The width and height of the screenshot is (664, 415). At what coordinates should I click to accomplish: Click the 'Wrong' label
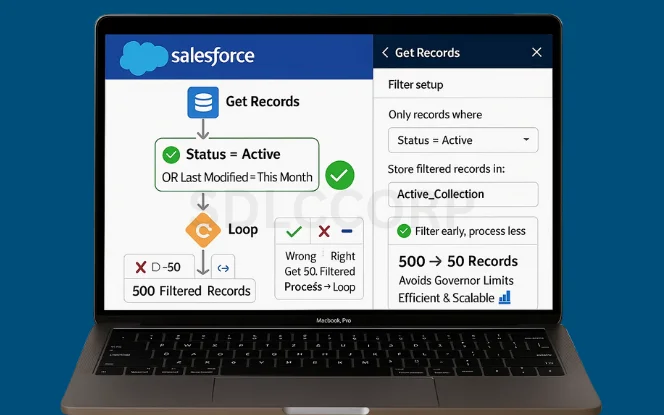[x=301, y=257]
